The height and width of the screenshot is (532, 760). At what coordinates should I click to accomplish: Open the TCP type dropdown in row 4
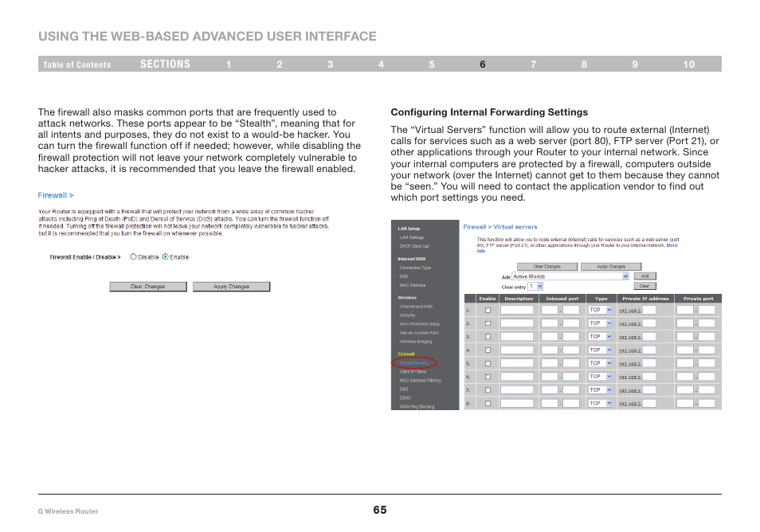pos(601,350)
